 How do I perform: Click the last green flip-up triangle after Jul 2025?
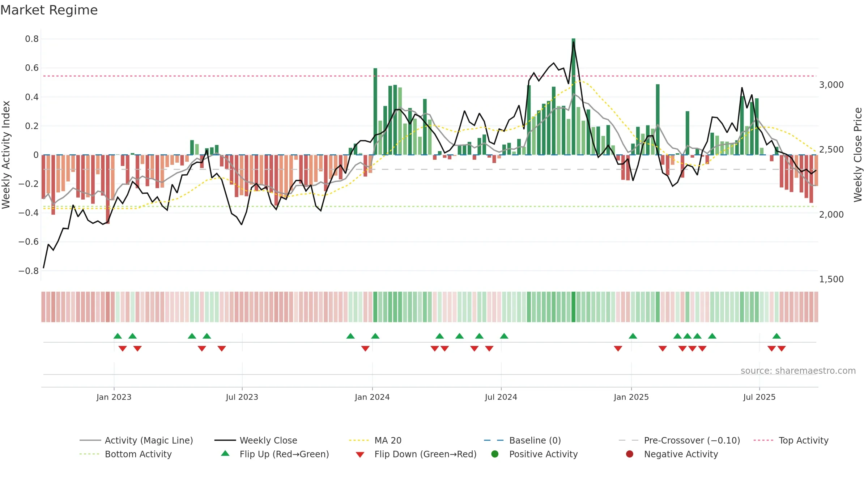pos(776,336)
